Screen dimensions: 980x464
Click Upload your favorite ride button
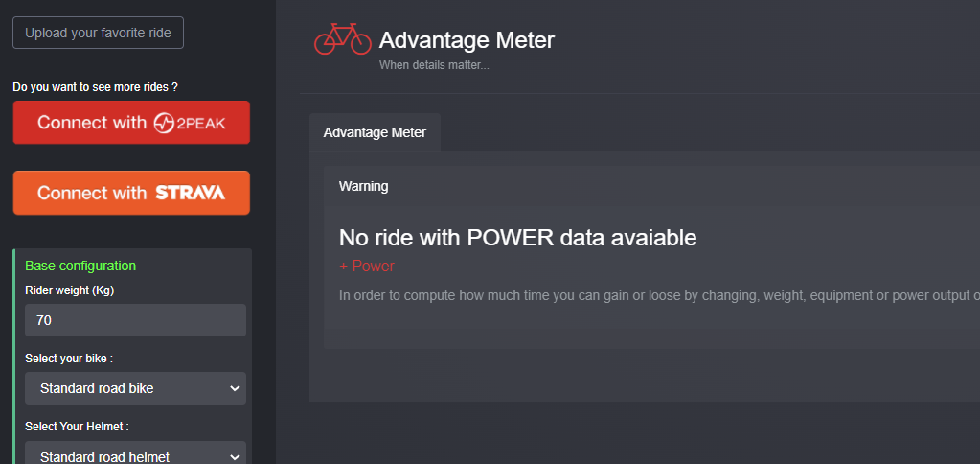tap(98, 33)
